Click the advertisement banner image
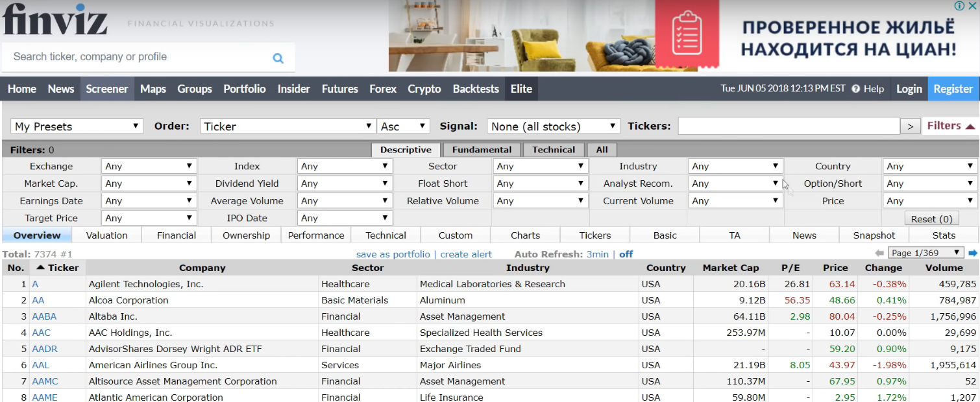 click(x=684, y=36)
